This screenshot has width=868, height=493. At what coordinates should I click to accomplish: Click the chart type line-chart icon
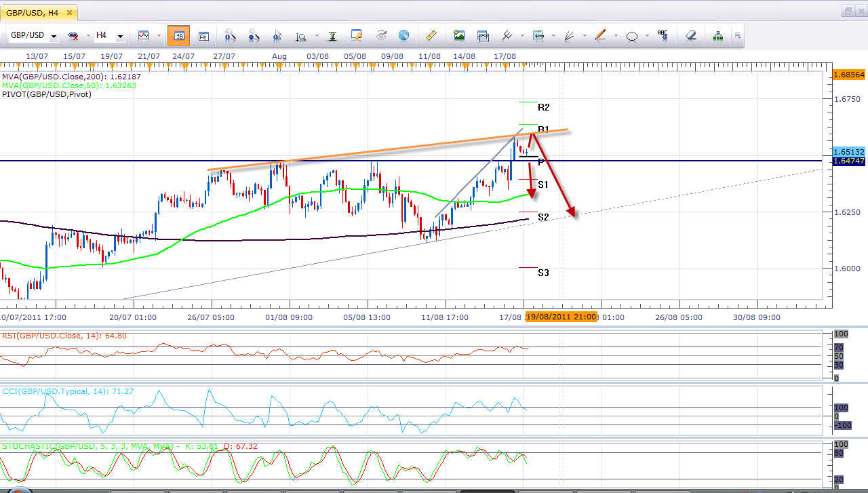pos(144,35)
